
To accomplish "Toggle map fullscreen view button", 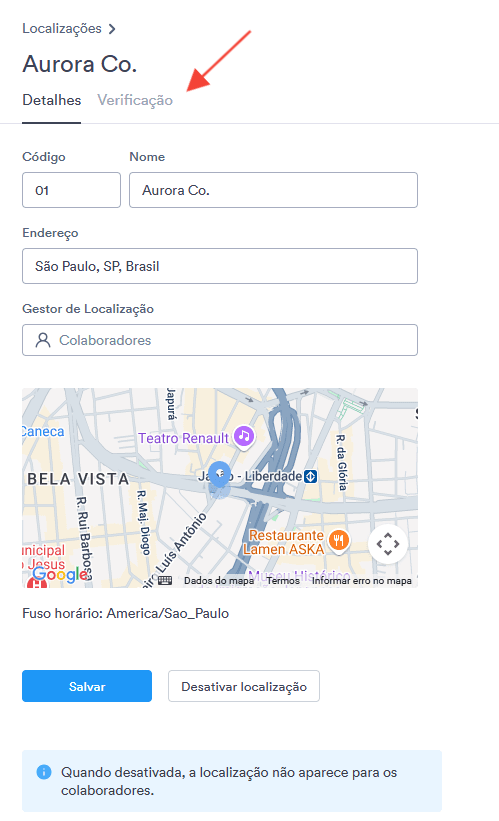I will click(x=387, y=543).
